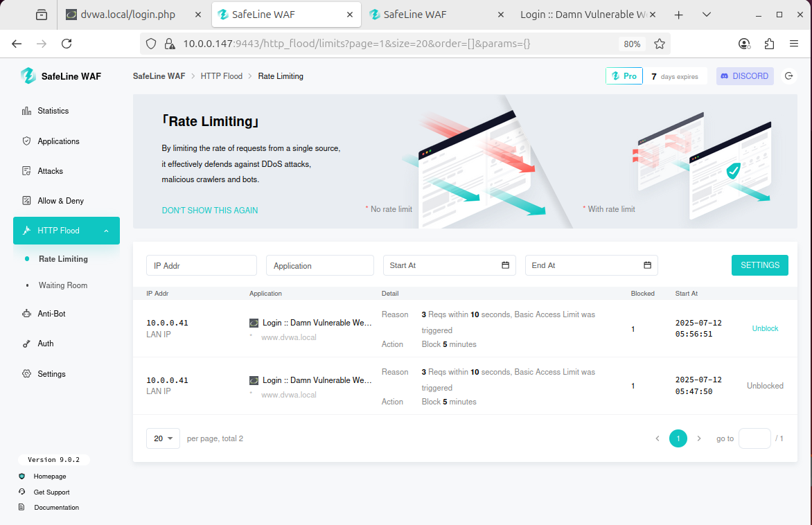Viewport: 812px width, 525px height.
Task: Click the Attacks log icon
Action: point(26,171)
